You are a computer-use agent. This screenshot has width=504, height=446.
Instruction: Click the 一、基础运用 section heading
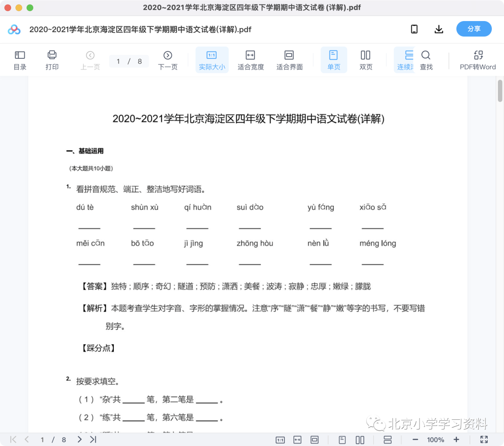(85, 151)
